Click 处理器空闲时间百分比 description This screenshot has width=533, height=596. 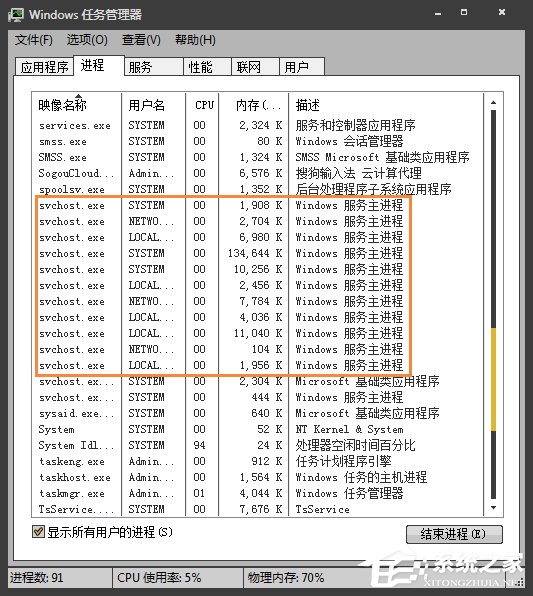coord(355,445)
